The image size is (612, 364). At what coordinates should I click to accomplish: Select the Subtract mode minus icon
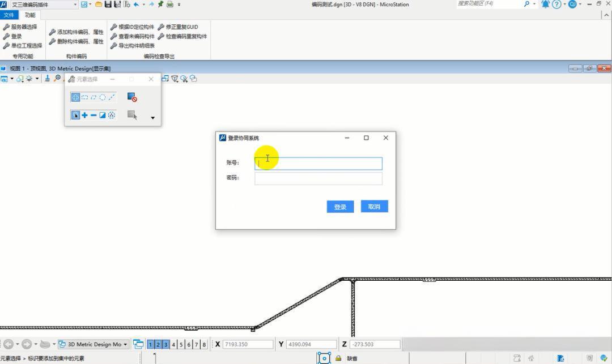tap(93, 115)
